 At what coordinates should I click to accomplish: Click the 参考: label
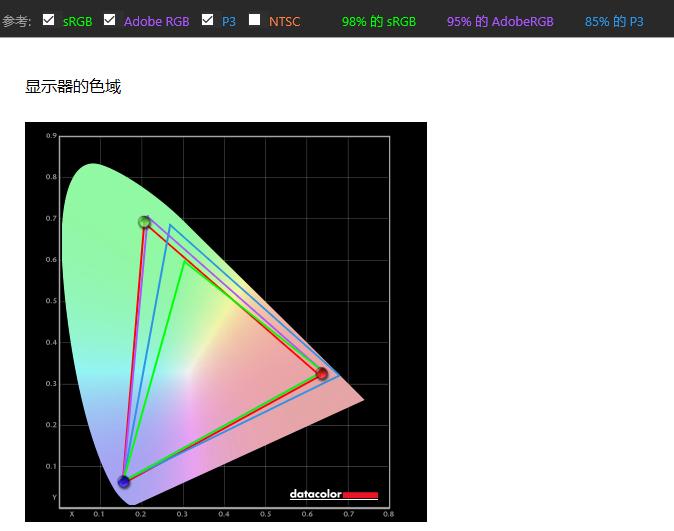point(17,21)
